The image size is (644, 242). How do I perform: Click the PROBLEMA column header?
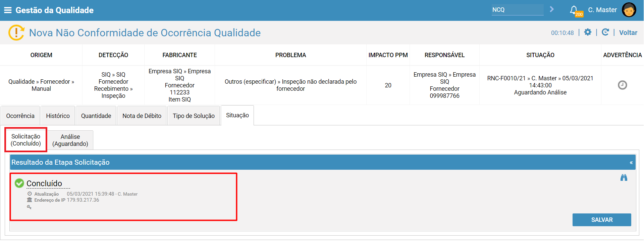tap(291, 55)
